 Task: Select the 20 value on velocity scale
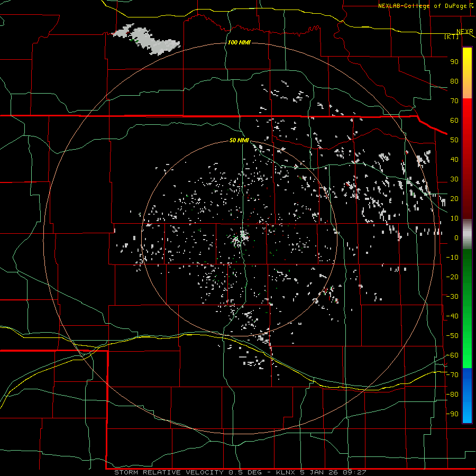point(454,199)
